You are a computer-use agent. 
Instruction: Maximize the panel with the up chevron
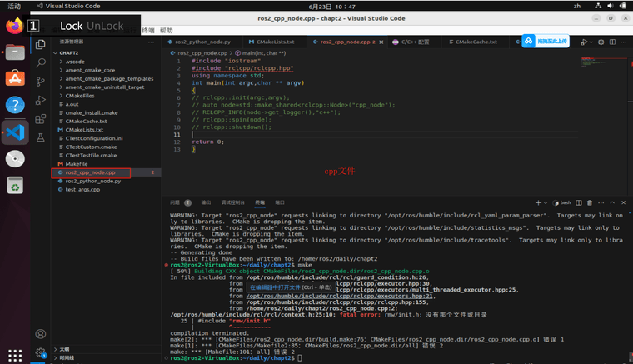(612, 202)
